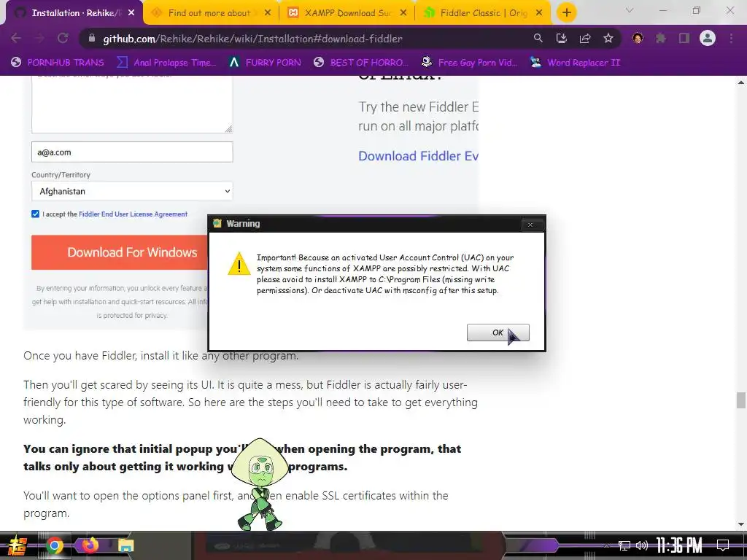Open the Chrome three-dot menu
The width and height of the screenshot is (747, 560).
point(731,38)
